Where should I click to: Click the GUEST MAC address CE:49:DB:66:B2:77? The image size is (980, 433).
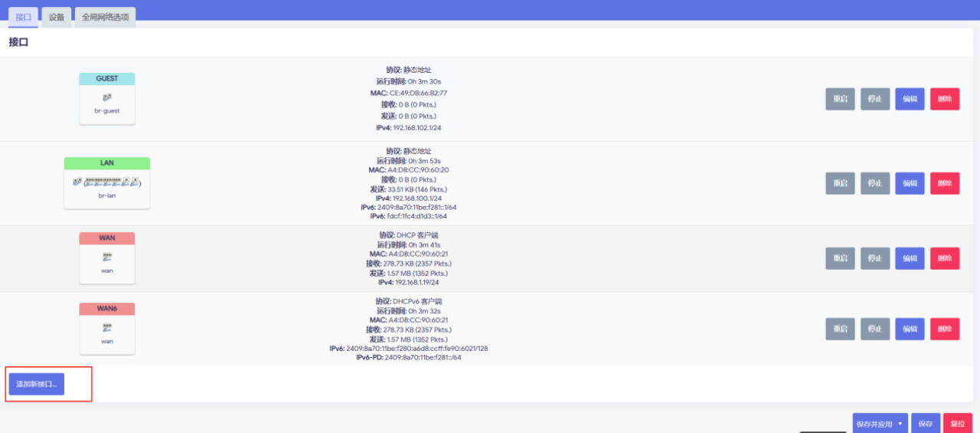coord(418,93)
